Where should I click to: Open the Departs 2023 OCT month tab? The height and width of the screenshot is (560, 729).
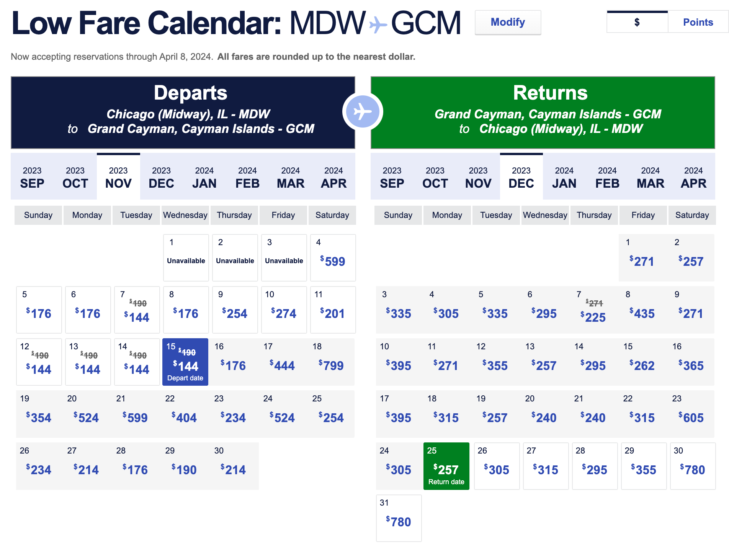pos(75,177)
